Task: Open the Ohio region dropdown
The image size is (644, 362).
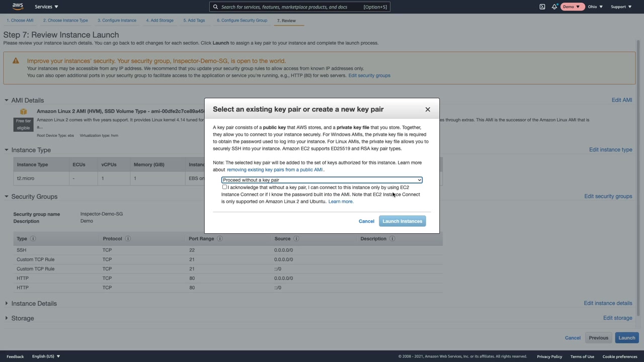Action: tap(595, 7)
